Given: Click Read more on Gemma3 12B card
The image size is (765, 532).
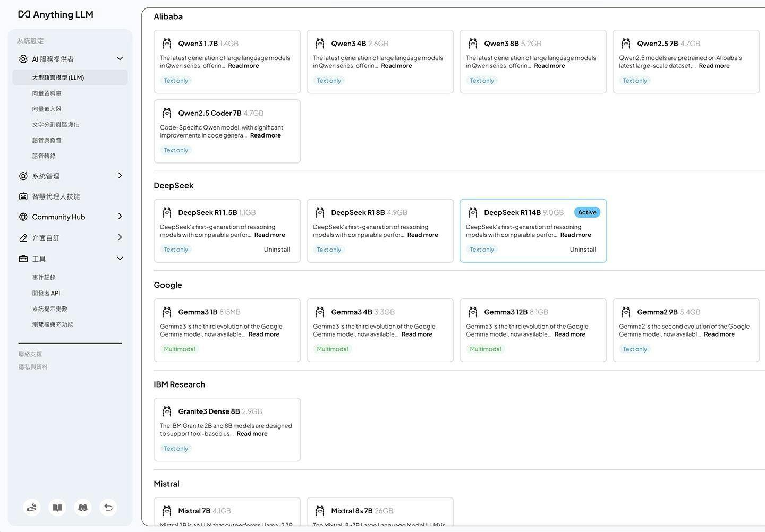Looking at the screenshot, I should pyautogui.click(x=569, y=334).
